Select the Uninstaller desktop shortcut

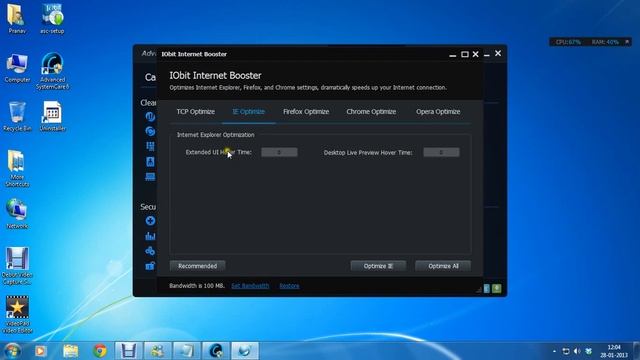point(52,116)
